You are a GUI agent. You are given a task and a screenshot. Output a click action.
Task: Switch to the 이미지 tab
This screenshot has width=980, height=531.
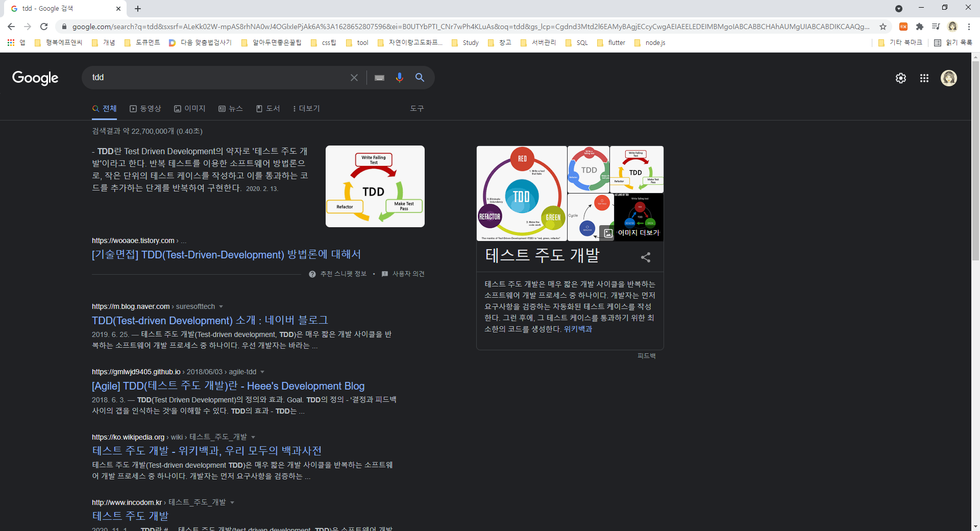pos(190,109)
